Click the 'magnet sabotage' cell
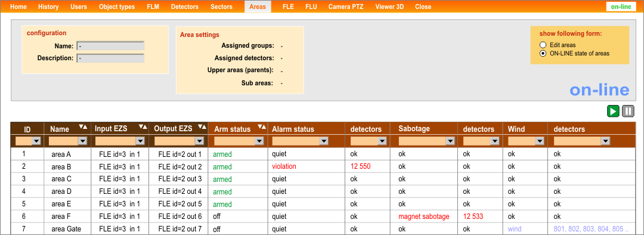The height and width of the screenshot is (235, 644). [x=424, y=216]
